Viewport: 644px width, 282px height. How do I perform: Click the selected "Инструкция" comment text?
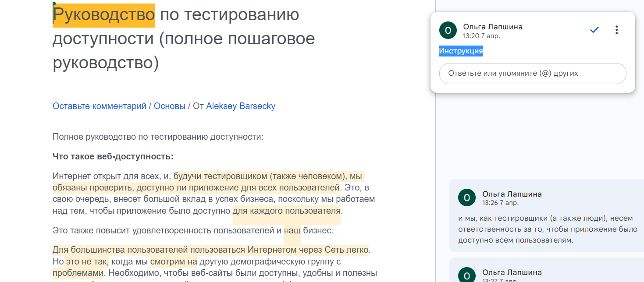click(461, 51)
